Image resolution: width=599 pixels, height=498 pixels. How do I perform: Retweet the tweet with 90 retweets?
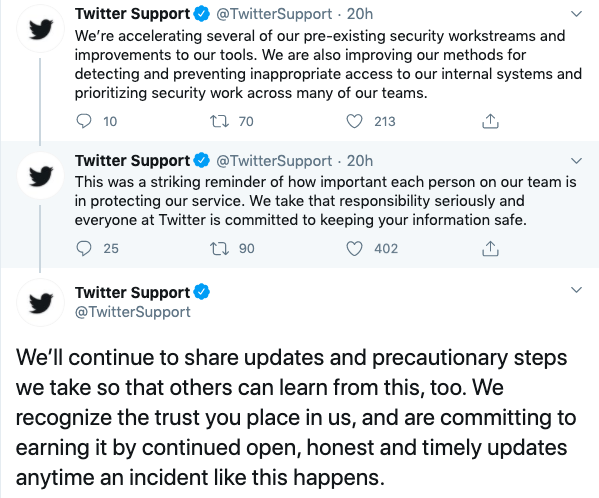[219, 248]
